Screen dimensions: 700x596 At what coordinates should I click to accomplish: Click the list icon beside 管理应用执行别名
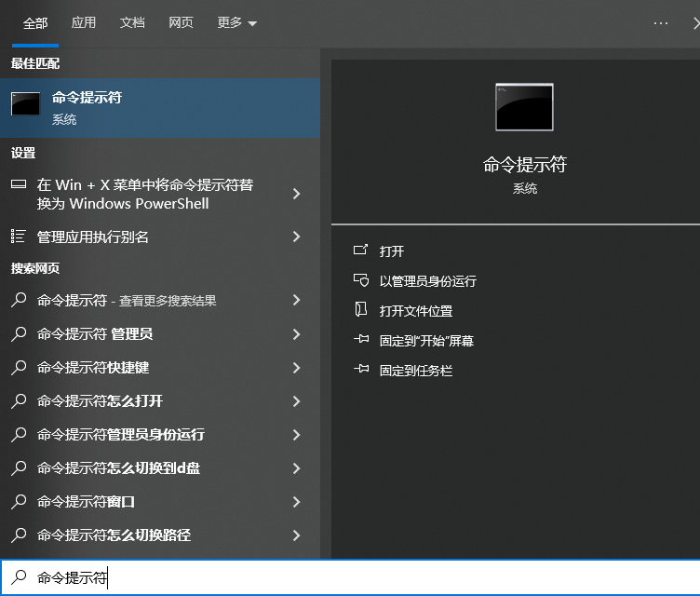click(19, 236)
